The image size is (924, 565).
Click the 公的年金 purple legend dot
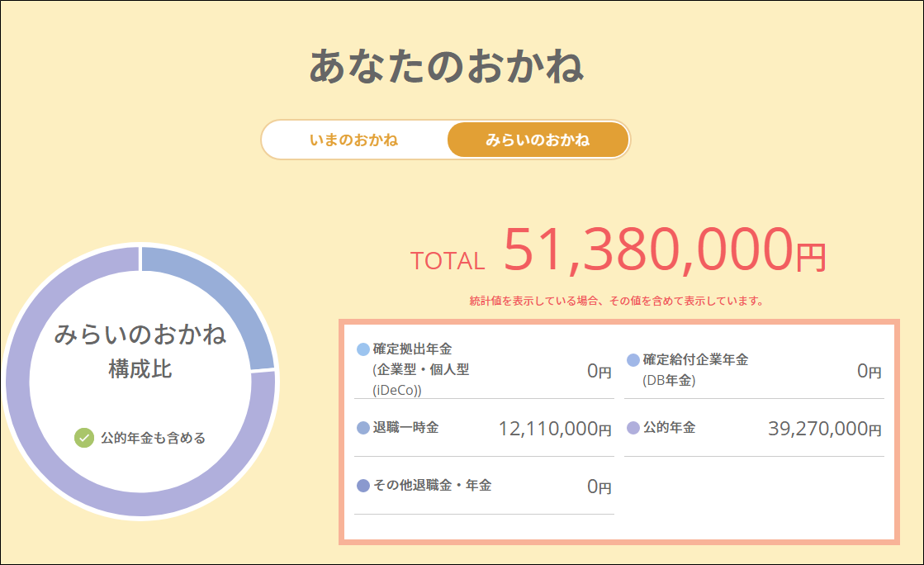(x=633, y=429)
